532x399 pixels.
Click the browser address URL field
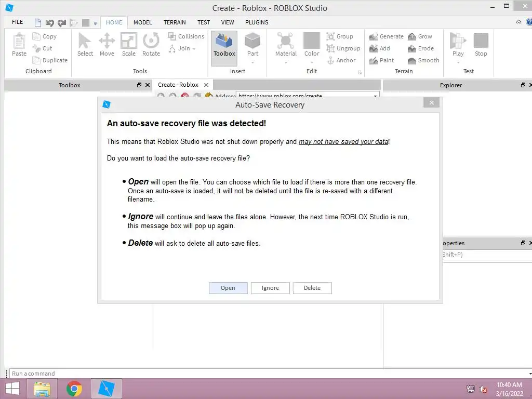pos(308,96)
